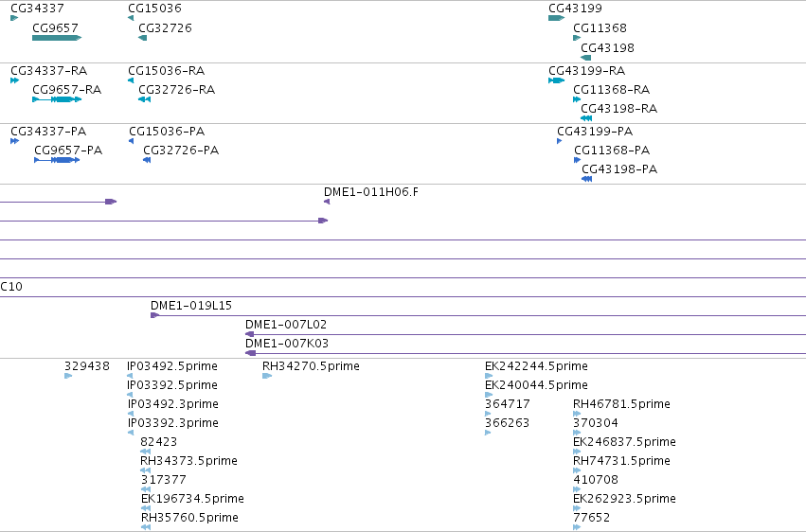Click transcript label CG11368-RA
The height and width of the screenshot is (532, 806).
[611, 89]
